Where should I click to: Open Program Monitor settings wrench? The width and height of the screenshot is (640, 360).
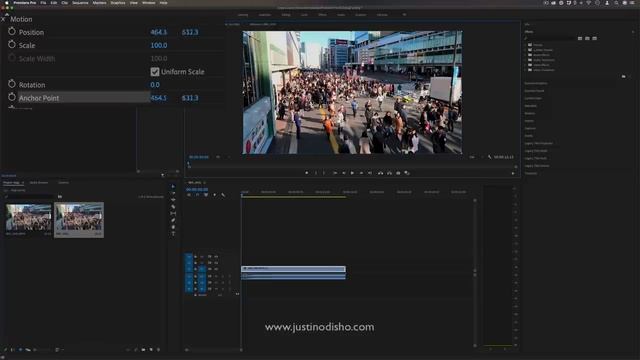(489, 157)
